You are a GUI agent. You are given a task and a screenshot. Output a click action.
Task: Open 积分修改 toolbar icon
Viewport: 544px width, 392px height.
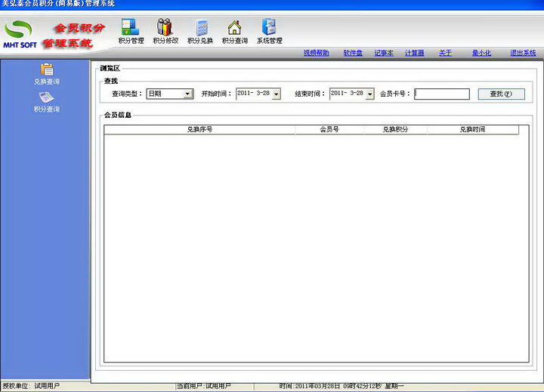165,31
